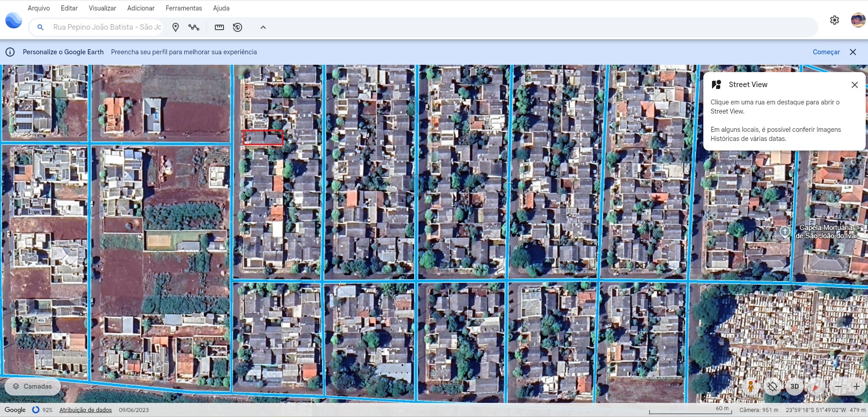Click the my location target icon

772,386
